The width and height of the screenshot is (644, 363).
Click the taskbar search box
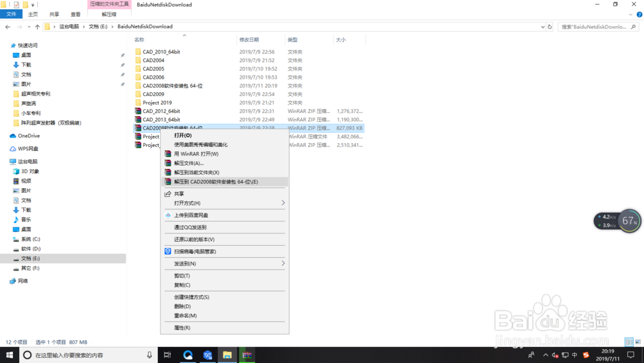pos(88,355)
